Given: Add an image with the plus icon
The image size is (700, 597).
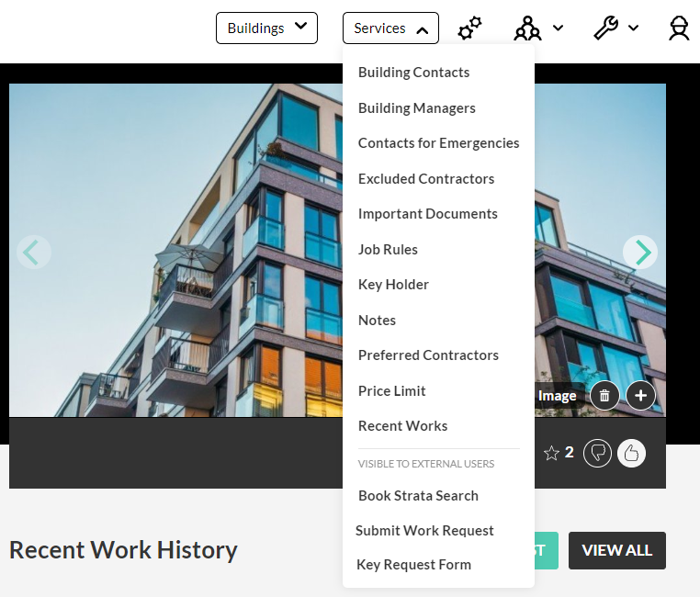Looking at the screenshot, I should 640,396.
